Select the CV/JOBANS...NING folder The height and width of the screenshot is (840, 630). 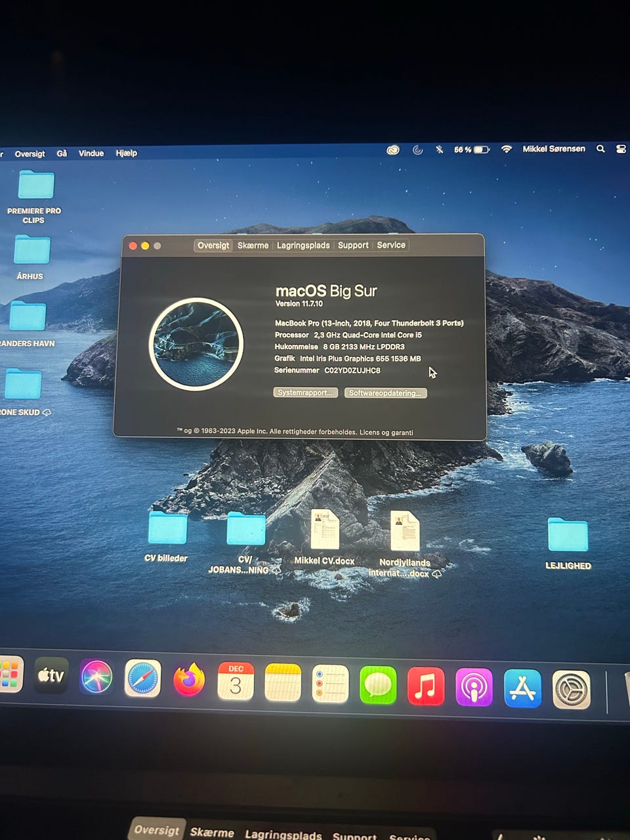point(246,530)
